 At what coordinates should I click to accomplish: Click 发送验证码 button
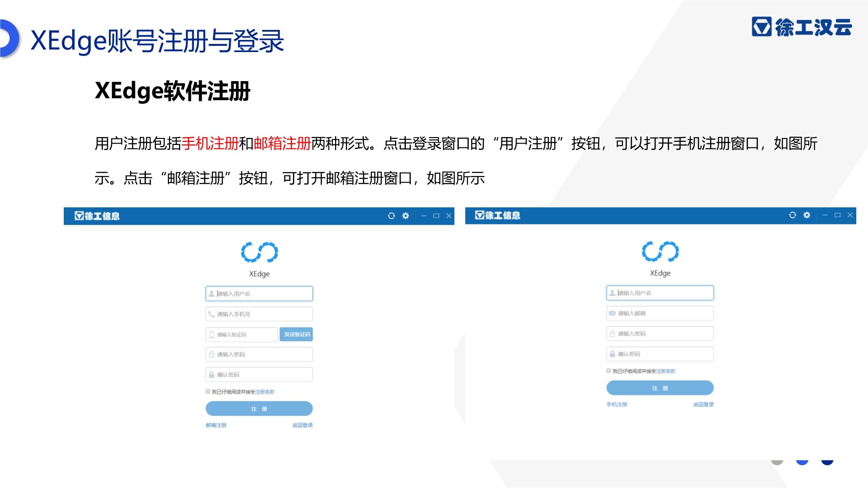coord(296,334)
